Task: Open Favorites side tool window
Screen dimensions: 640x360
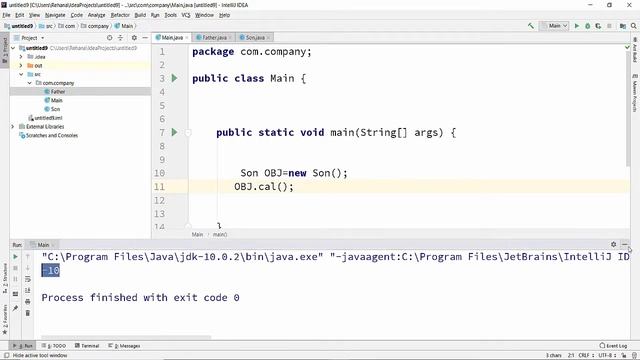Action: coord(5,319)
